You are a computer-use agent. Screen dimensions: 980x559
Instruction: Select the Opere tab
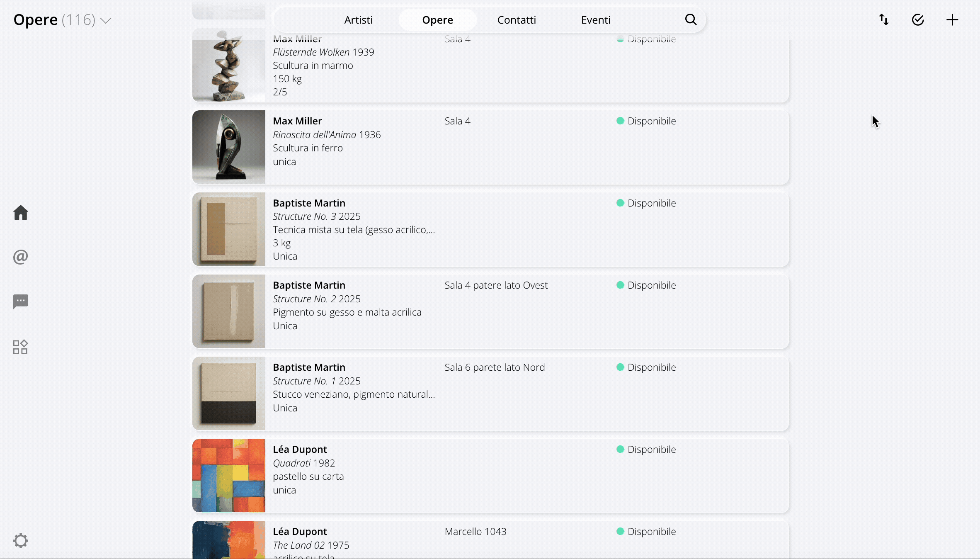pyautogui.click(x=437, y=19)
